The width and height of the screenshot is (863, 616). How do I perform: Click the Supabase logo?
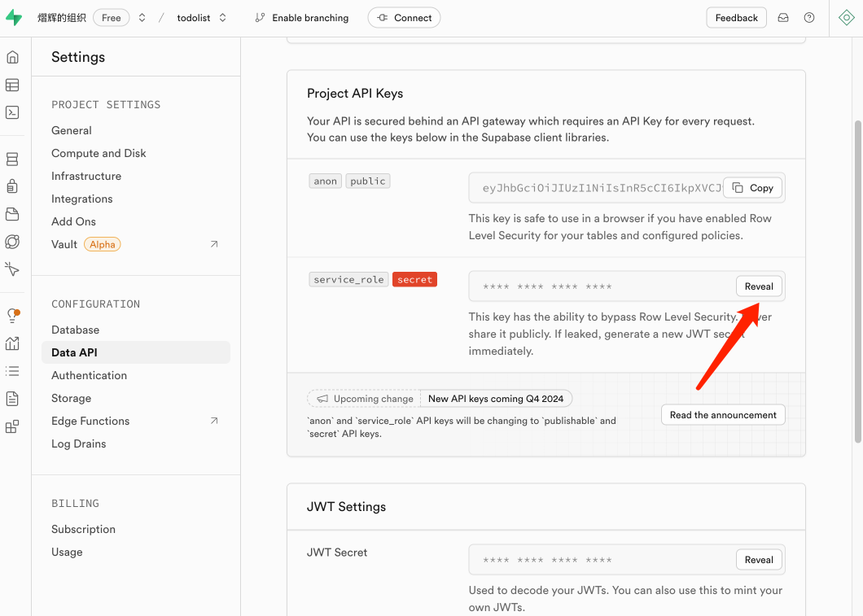[14, 18]
